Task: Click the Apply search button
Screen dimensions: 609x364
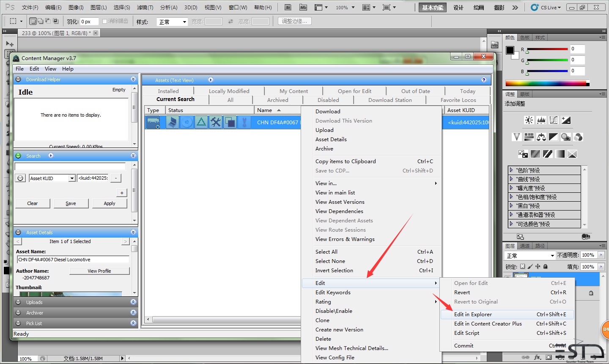Action: (110, 203)
